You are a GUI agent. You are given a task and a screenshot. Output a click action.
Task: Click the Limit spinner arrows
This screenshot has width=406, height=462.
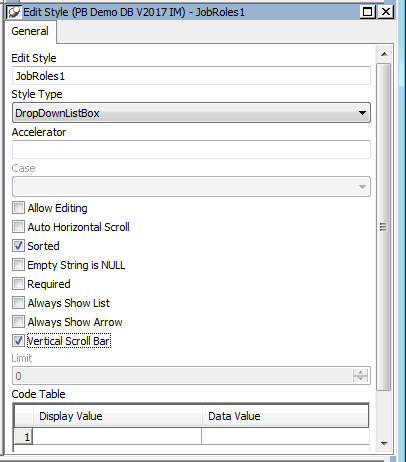click(360, 376)
